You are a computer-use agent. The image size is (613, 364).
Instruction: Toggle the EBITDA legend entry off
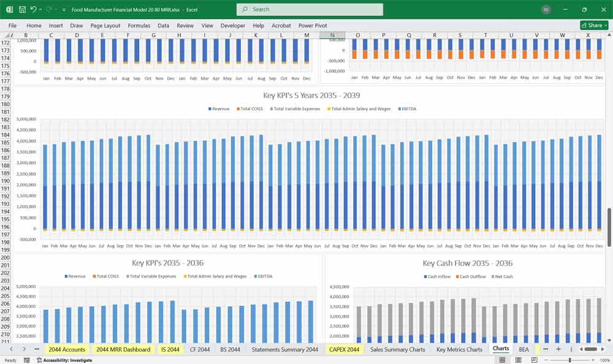(x=409, y=108)
